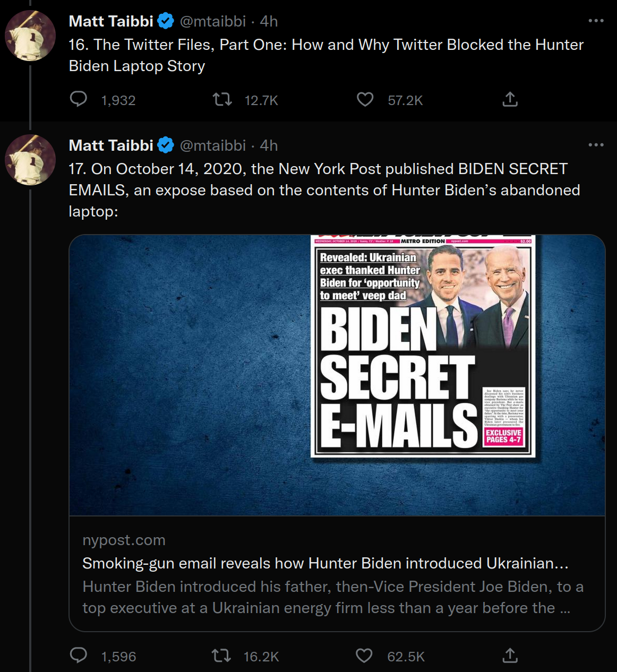Retweet the Twitter Files Part One tweet

[222, 99]
